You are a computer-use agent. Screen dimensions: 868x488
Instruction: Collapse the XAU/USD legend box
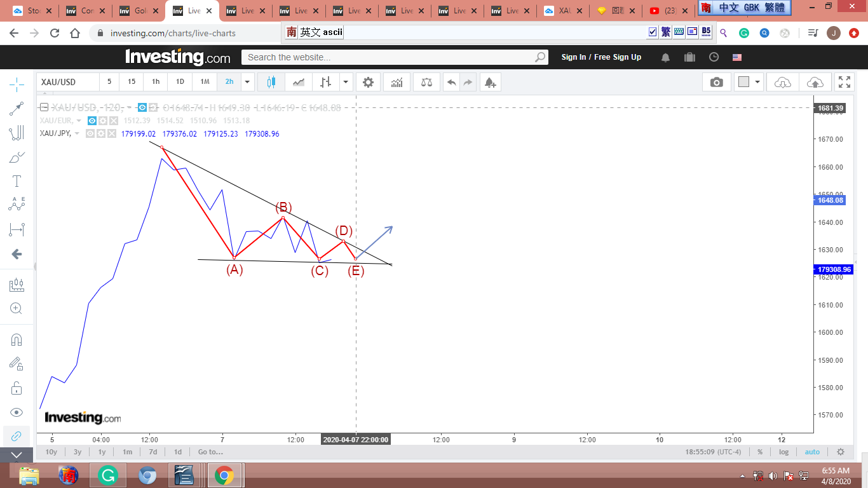[x=44, y=107]
